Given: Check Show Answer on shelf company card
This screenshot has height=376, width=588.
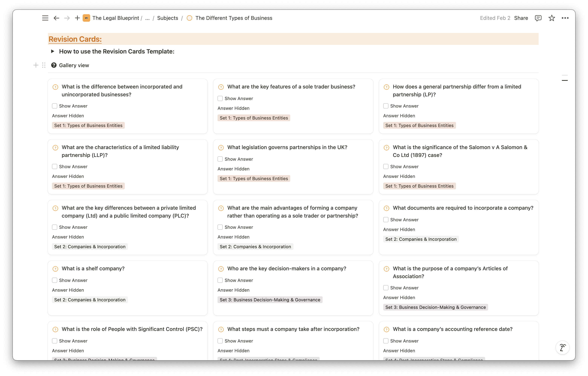Looking at the screenshot, I should 54,280.
